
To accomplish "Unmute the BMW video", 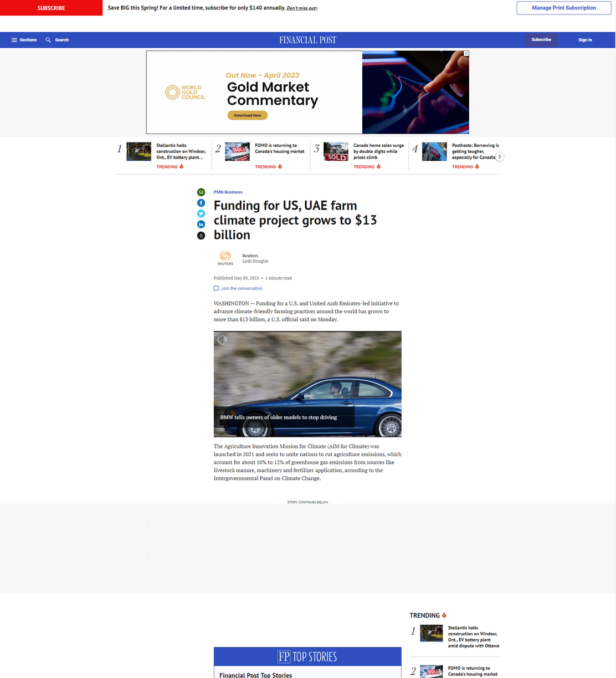I will coord(222,340).
